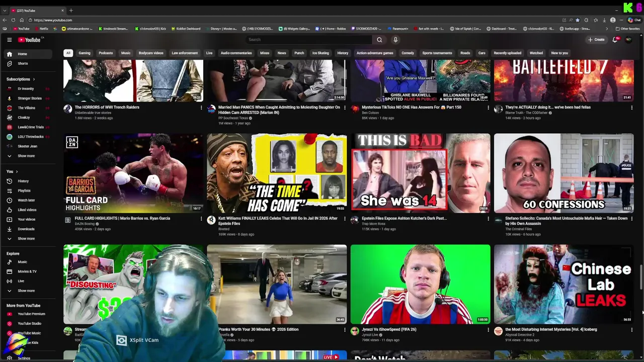Open more options for Jynxzi vs iShowSpeed video
Image resolution: width=644 pixels, height=362 pixels.
488,330
